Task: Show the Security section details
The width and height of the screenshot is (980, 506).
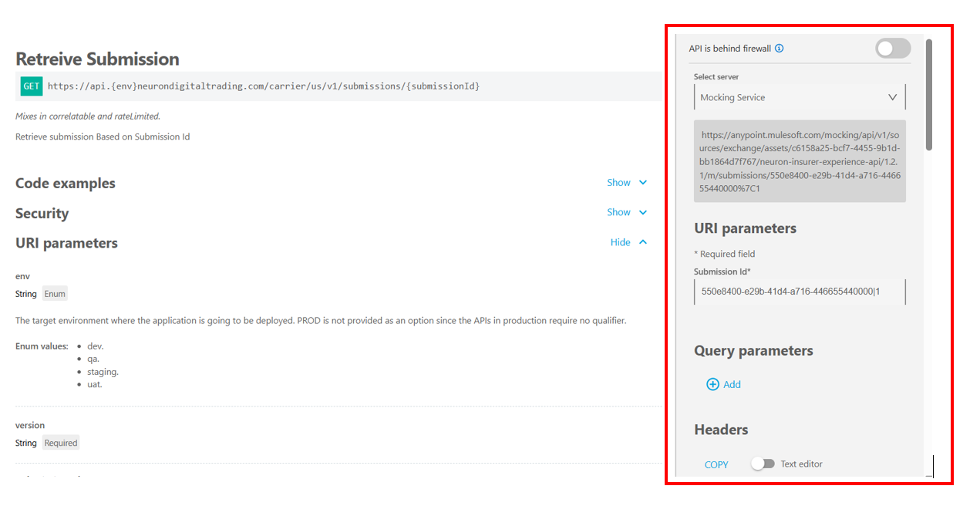Action: [618, 212]
